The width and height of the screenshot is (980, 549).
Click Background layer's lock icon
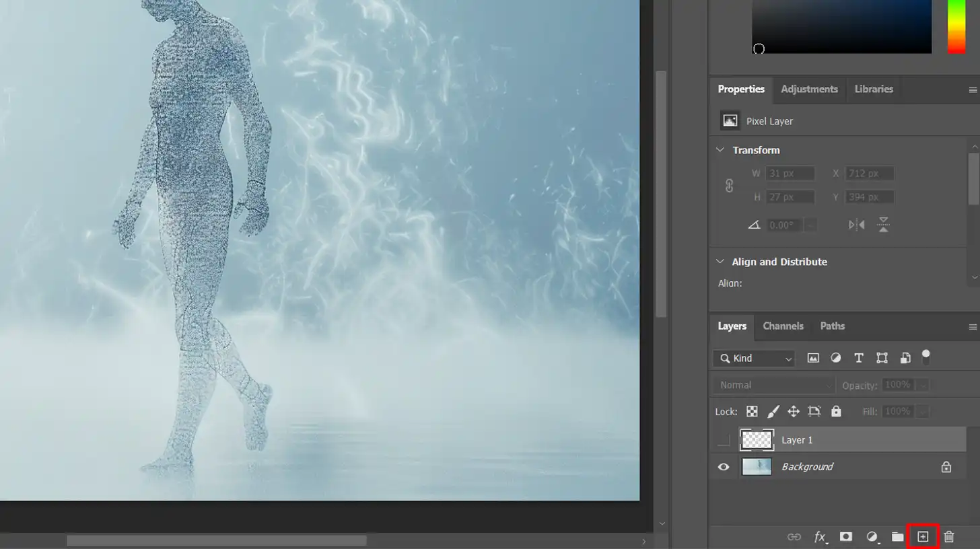946,467
